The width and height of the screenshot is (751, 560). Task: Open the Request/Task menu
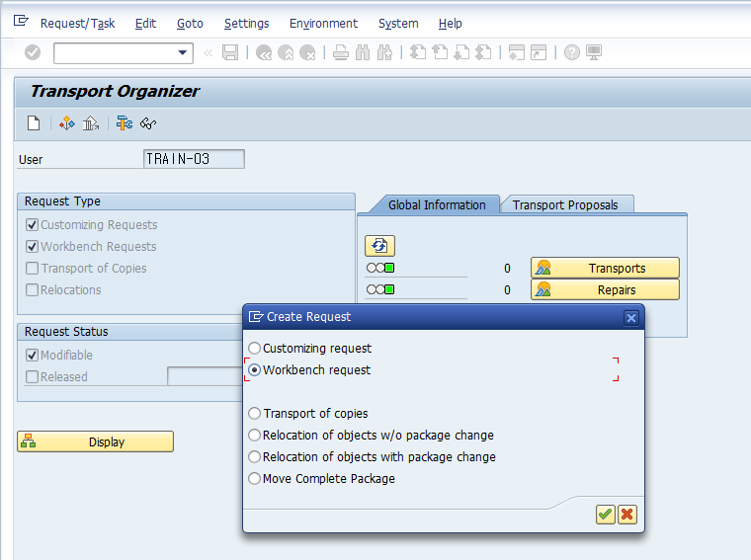click(77, 24)
